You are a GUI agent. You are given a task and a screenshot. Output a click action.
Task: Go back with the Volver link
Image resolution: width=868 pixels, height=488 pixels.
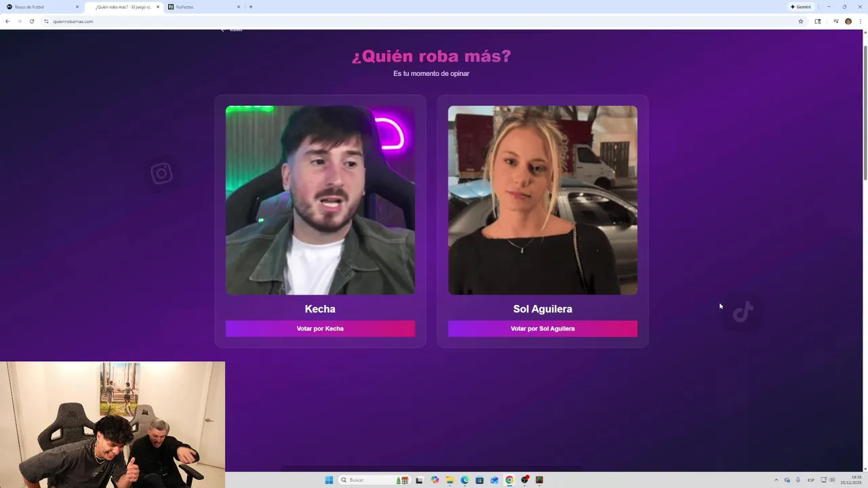tap(231, 30)
